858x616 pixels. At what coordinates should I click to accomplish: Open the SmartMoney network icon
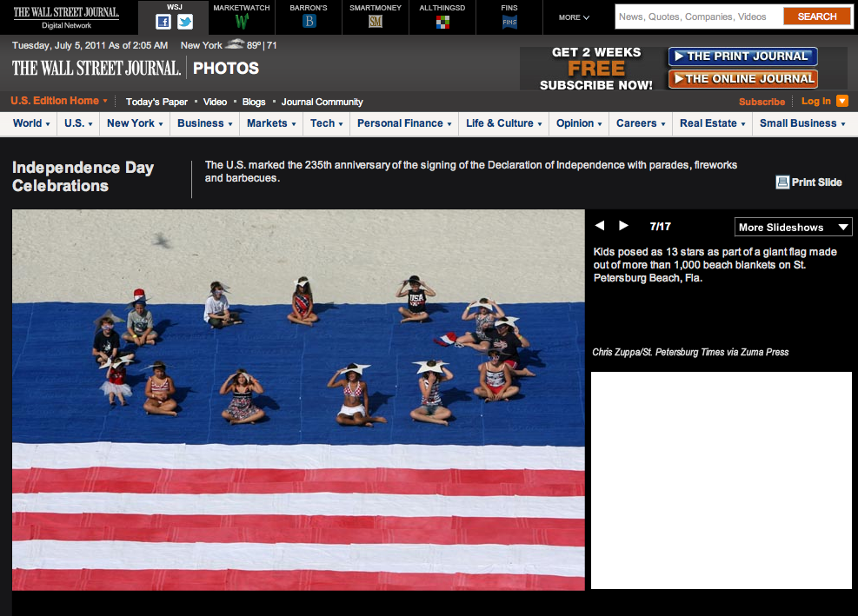(x=376, y=22)
